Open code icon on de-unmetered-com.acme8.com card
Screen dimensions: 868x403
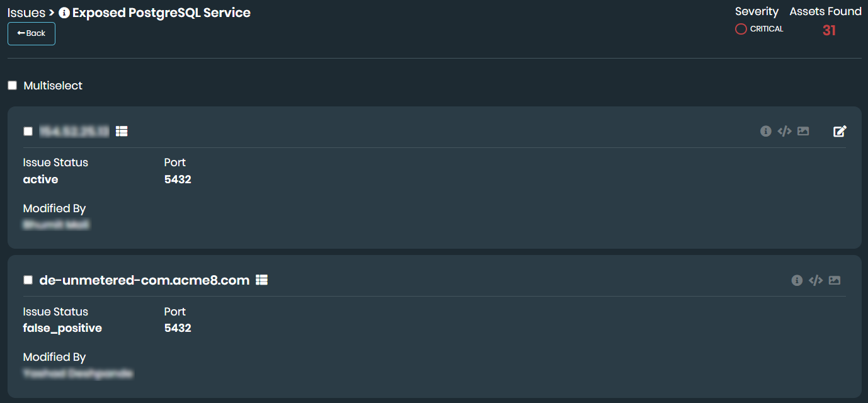click(816, 280)
